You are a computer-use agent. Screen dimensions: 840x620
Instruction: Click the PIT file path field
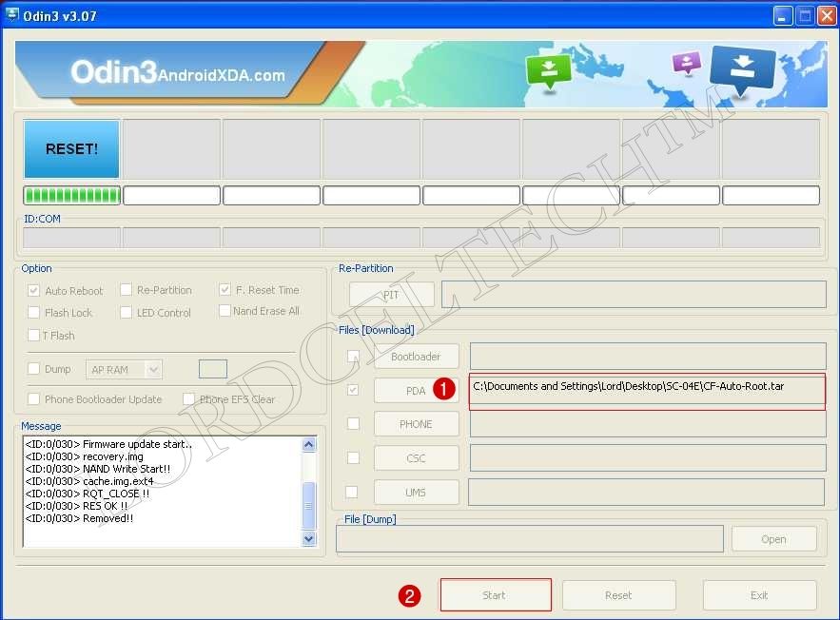634,295
